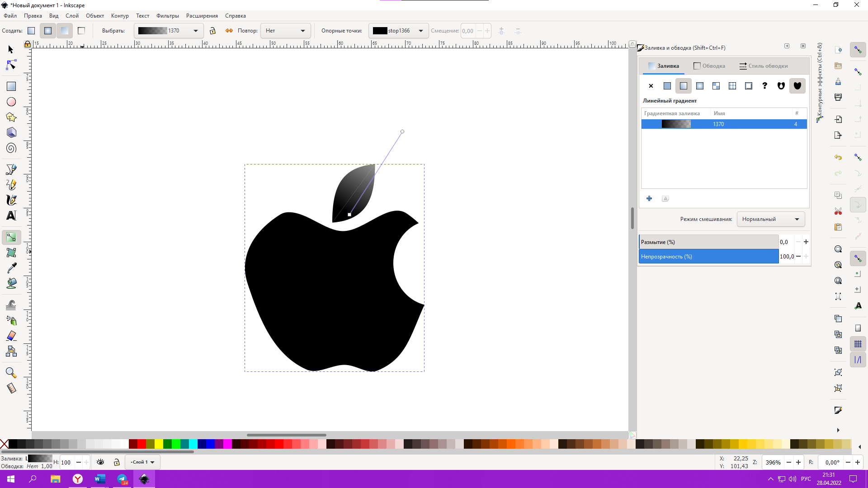Expand the color palette menu arrow
Viewport: 868px width, 488px height.
pos(860,447)
